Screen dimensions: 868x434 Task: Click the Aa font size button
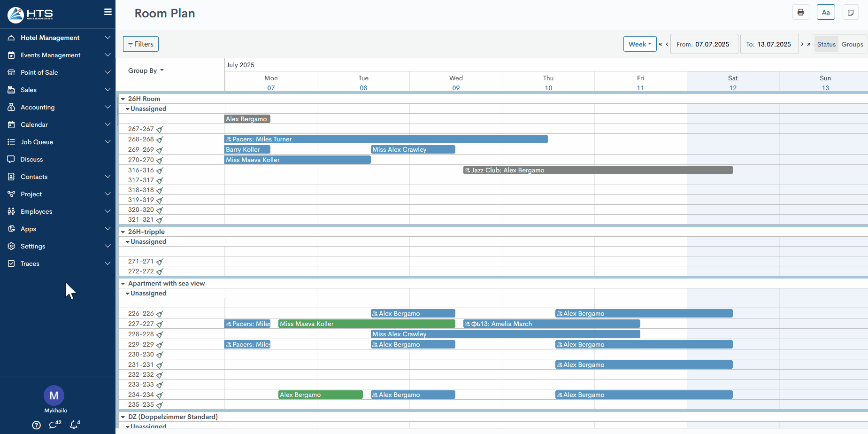826,13
